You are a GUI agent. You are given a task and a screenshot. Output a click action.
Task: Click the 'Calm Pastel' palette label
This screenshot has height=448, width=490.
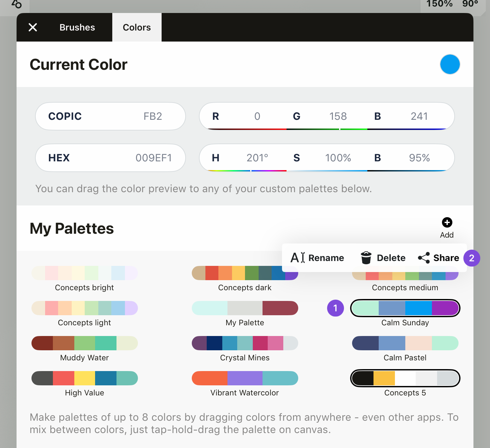tap(405, 358)
